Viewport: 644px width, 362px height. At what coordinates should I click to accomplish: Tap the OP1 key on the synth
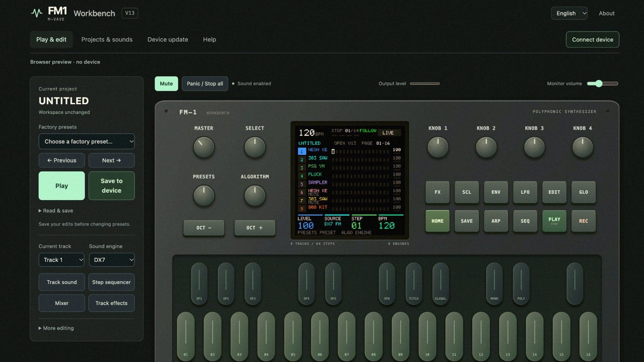point(199,283)
